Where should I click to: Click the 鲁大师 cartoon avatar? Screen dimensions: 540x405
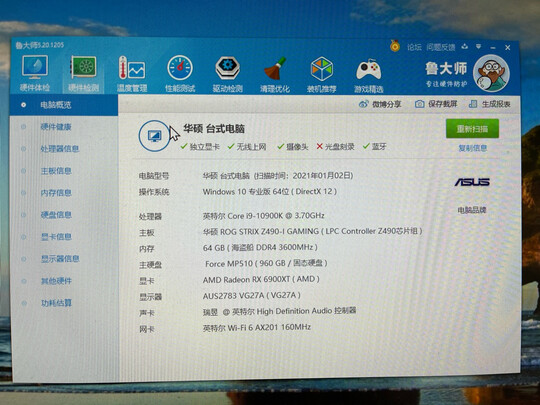(491, 73)
